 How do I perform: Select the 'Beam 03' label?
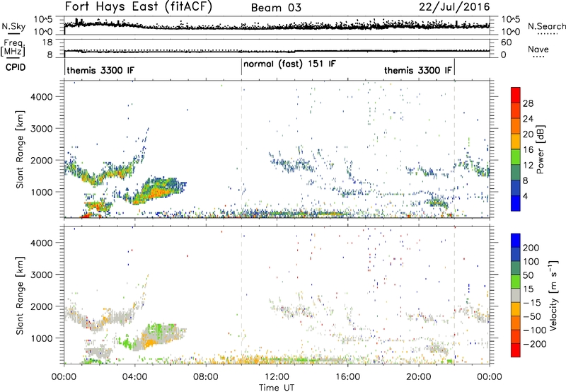pos(276,8)
